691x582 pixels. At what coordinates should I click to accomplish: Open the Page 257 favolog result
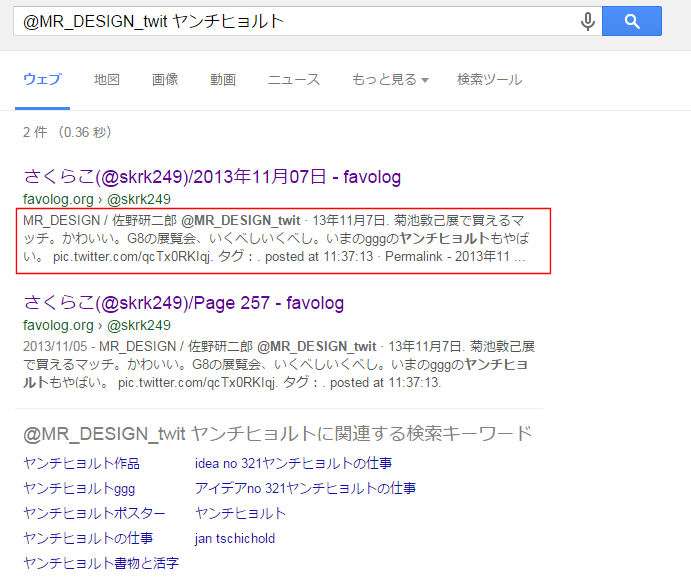point(183,303)
